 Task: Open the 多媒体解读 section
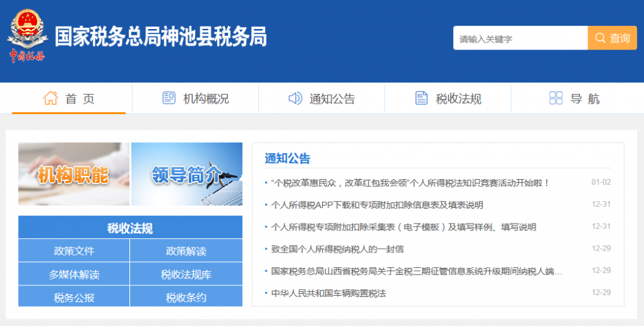[74, 274]
